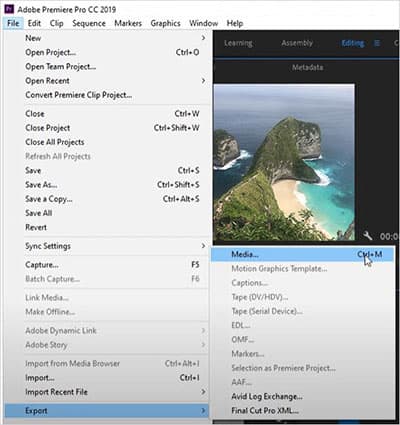
Task: Click the island video preview in the monitor
Action: click(284, 162)
